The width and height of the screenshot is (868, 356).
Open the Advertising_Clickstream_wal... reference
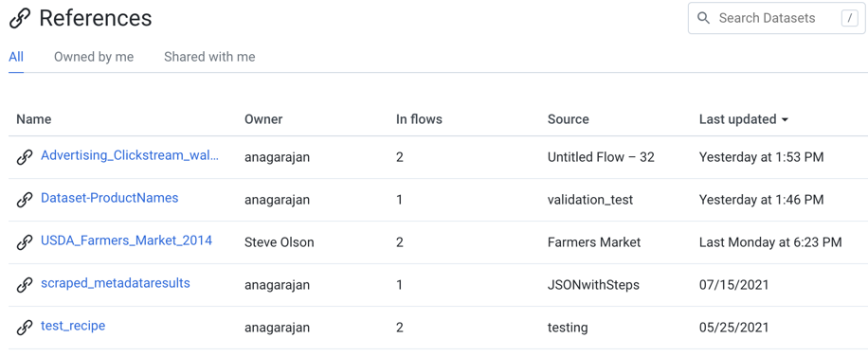pos(130,156)
